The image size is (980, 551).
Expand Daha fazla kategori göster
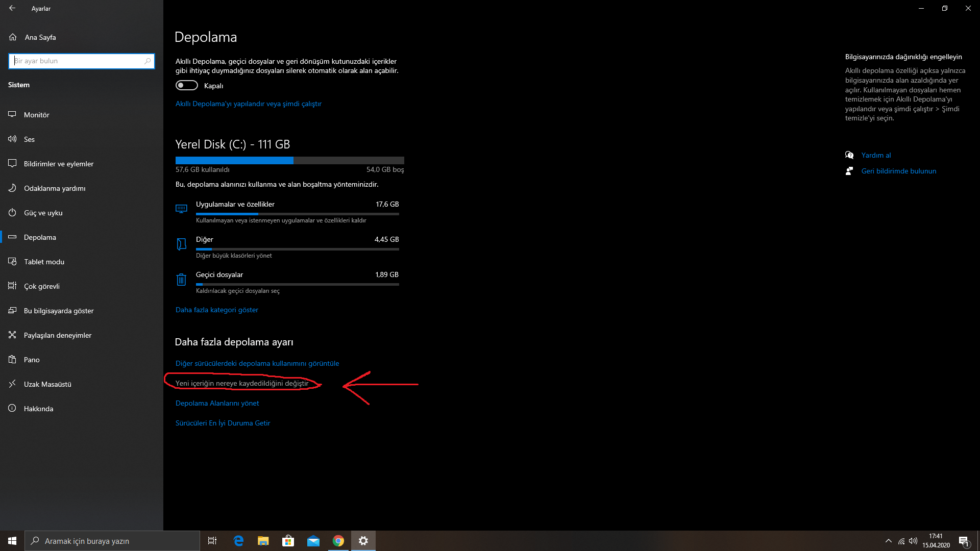tap(217, 310)
